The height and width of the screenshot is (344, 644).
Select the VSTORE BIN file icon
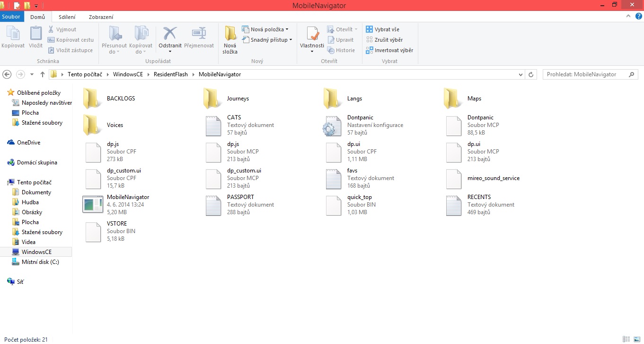(x=93, y=232)
